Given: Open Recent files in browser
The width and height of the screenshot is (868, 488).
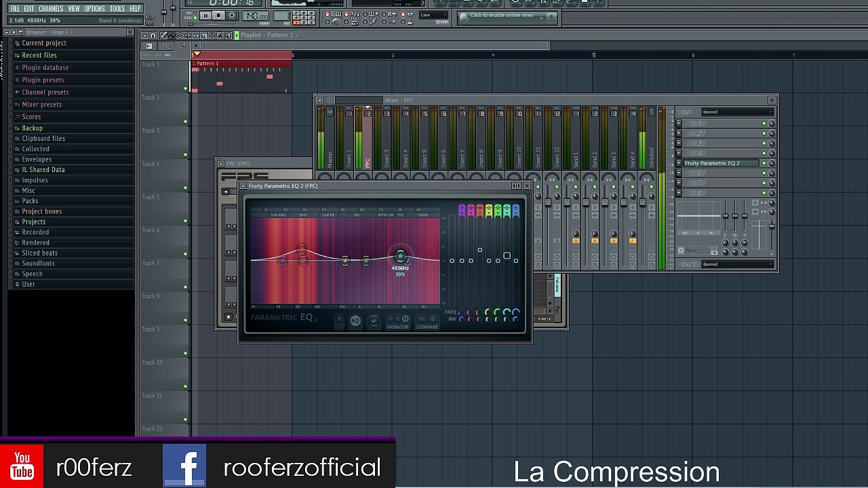Looking at the screenshot, I should [x=73, y=55].
